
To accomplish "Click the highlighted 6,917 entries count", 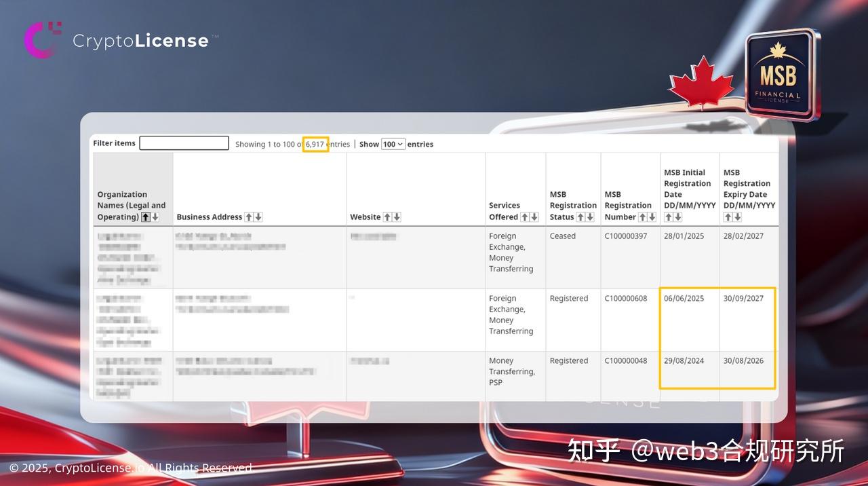I will [315, 144].
